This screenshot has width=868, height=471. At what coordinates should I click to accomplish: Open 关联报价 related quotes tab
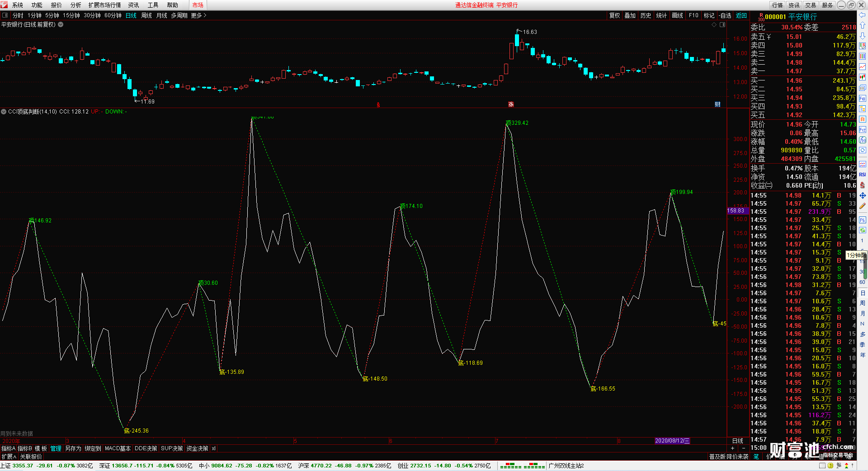pyautogui.click(x=31, y=457)
